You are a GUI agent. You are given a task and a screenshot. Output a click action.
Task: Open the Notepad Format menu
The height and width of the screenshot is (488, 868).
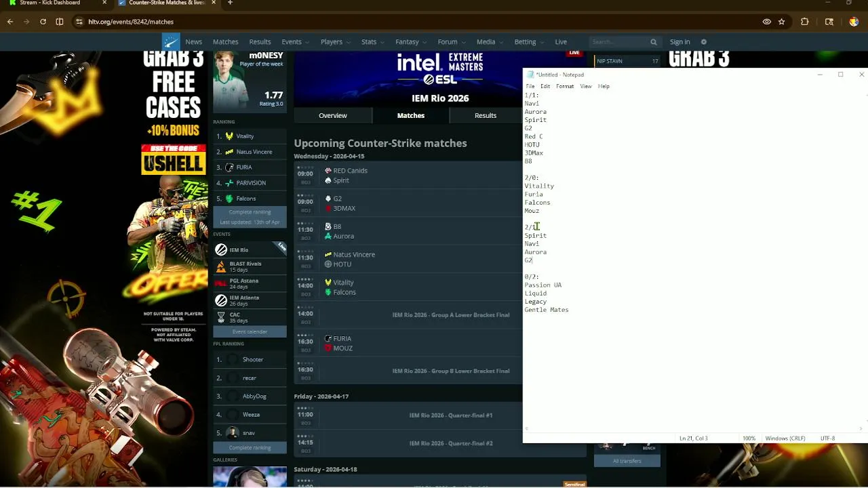point(565,86)
